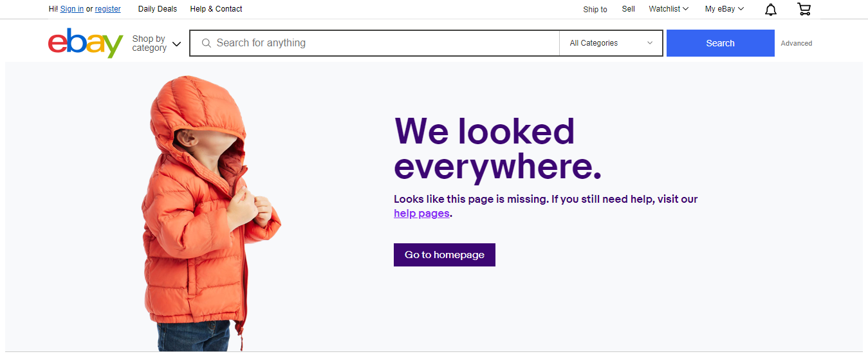The image size is (868, 354).
Task: Open the All Categories dropdown
Action: click(x=611, y=43)
